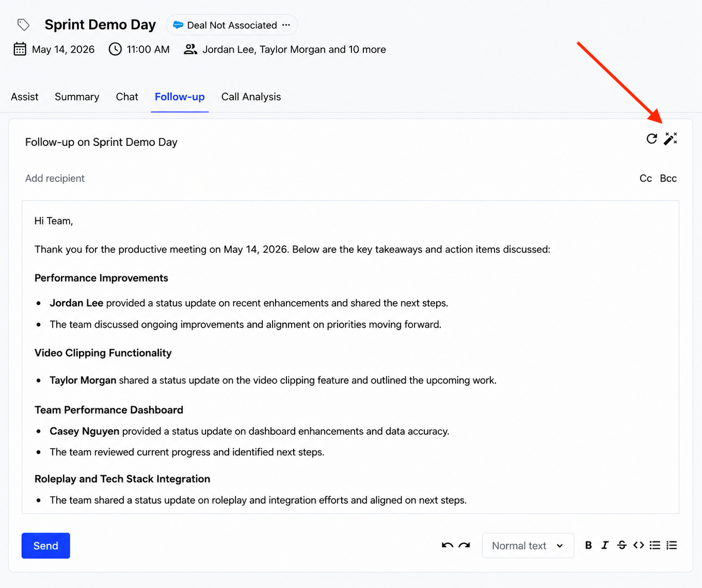The width and height of the screenshot is (702, 588).
Task: Switch to the Assist tab
Action: [25, 97]
